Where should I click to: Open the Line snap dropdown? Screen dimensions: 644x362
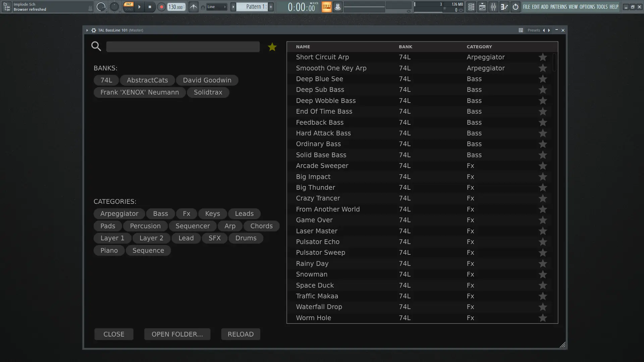tap(216, 6)
